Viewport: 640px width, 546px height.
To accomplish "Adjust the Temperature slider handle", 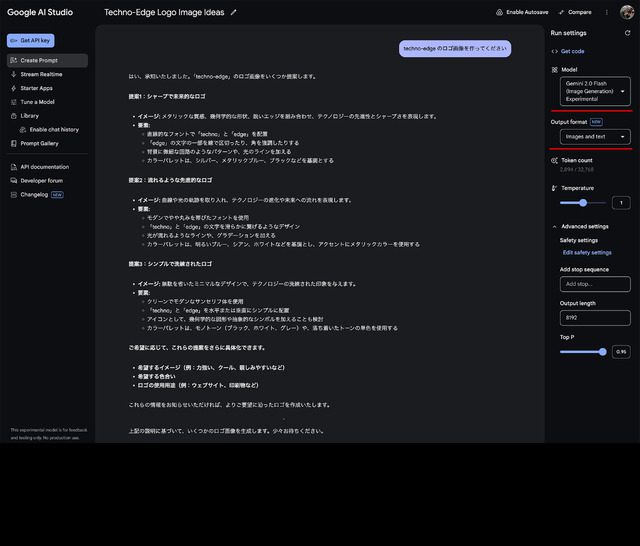I will click(583, 203).
